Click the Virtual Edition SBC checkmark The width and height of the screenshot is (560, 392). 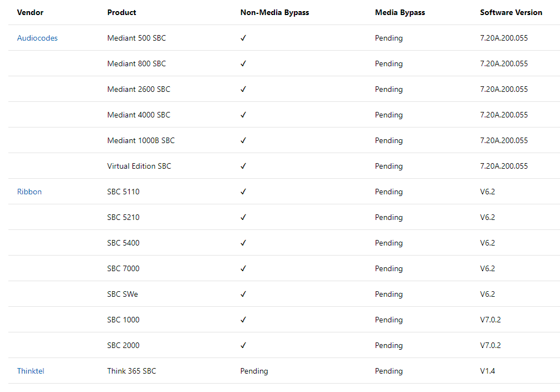click(x=243, y=166)
